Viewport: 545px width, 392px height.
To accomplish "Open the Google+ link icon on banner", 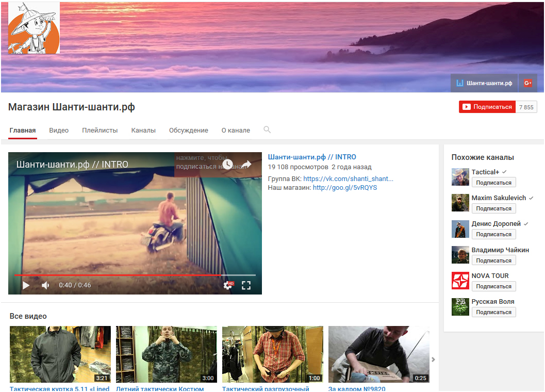I will pyautogui.click(x=527, y=83).
